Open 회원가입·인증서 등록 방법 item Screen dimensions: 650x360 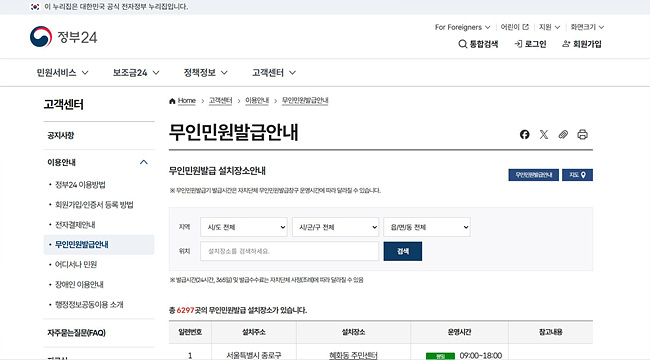click(x=94, y=204)
